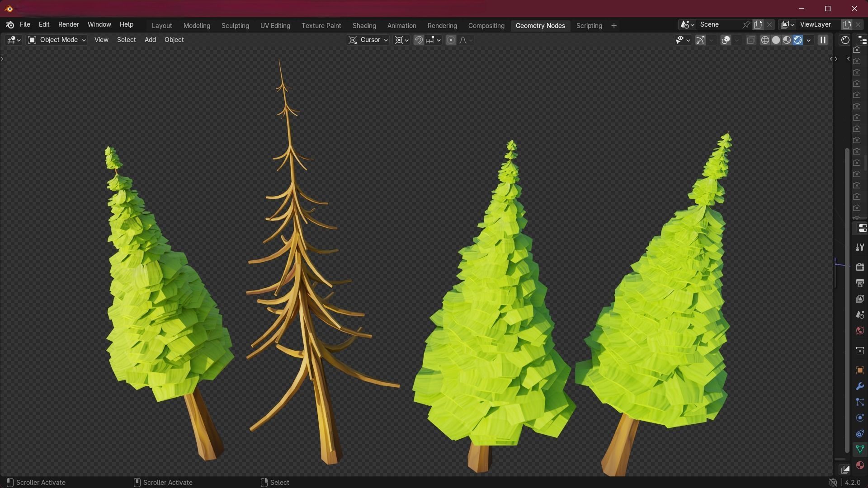Screen dimensions: 868x488
Task: Open the Help menu
Action: (126, 24)
